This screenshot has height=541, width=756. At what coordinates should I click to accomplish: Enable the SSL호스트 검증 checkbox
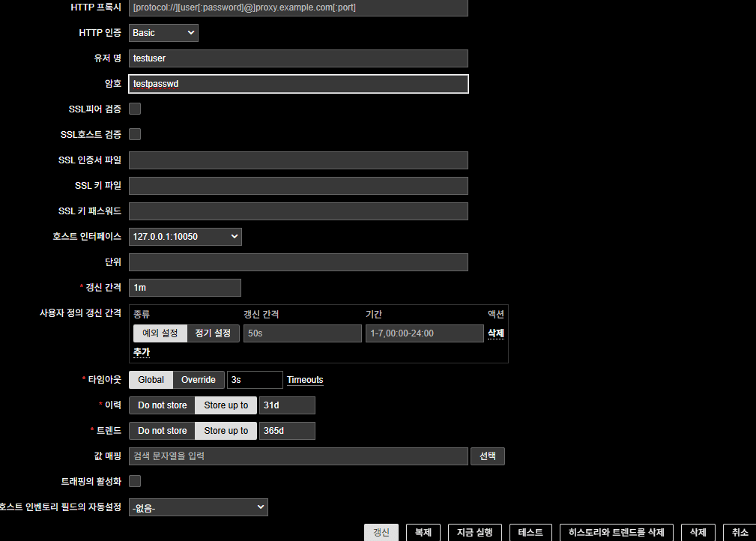pyautogui.click(x=135, y=134)
